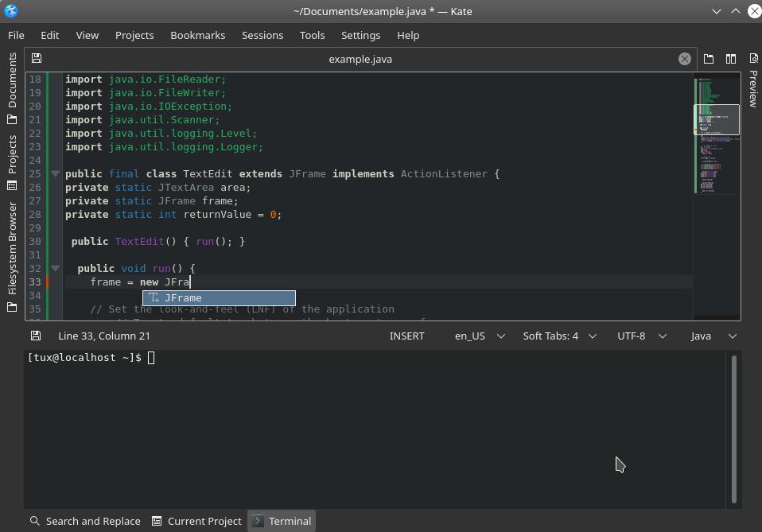Viewport: 762px width, 532px height.
Task: Open the en_US dictionary selector
Action: tap(478, 336)
